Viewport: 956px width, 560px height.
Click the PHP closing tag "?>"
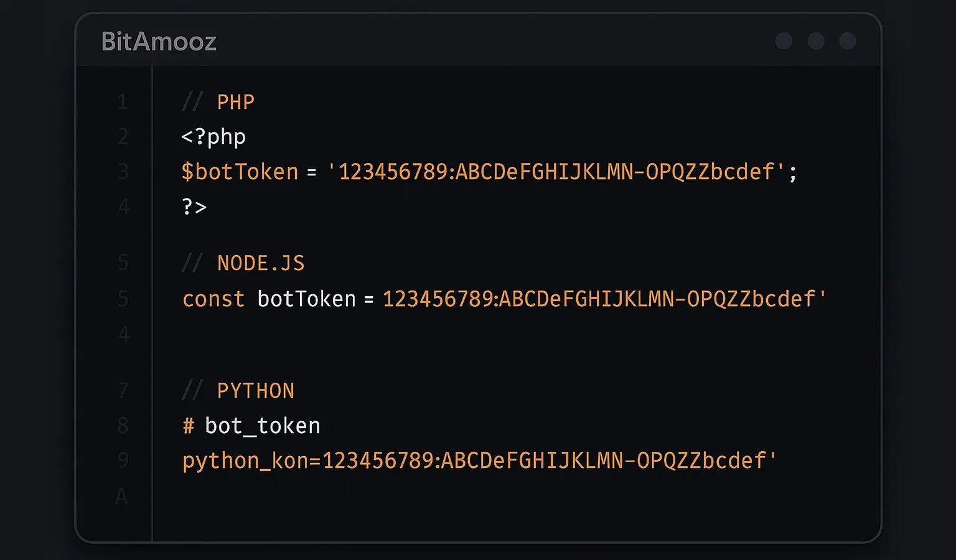click(x=194, y=207)
